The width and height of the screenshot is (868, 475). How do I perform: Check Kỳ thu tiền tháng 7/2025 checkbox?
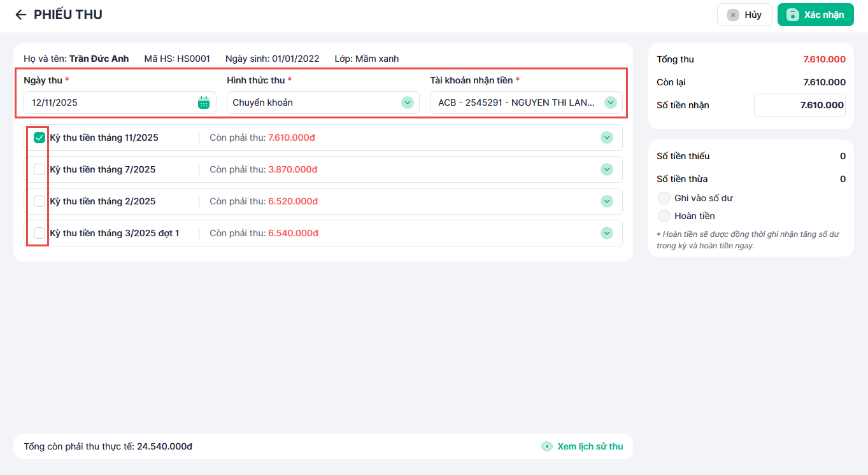tap(39, 169)
